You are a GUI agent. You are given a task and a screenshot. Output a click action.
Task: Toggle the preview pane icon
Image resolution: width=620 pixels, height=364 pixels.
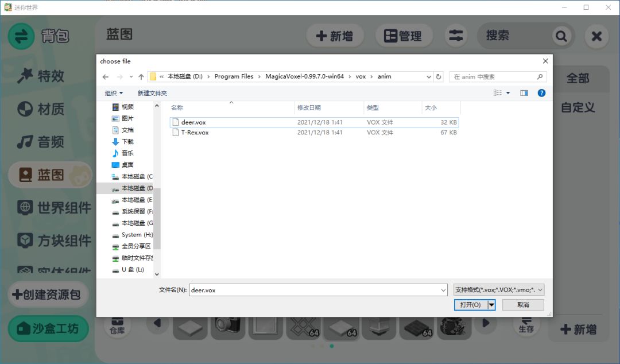524,93
